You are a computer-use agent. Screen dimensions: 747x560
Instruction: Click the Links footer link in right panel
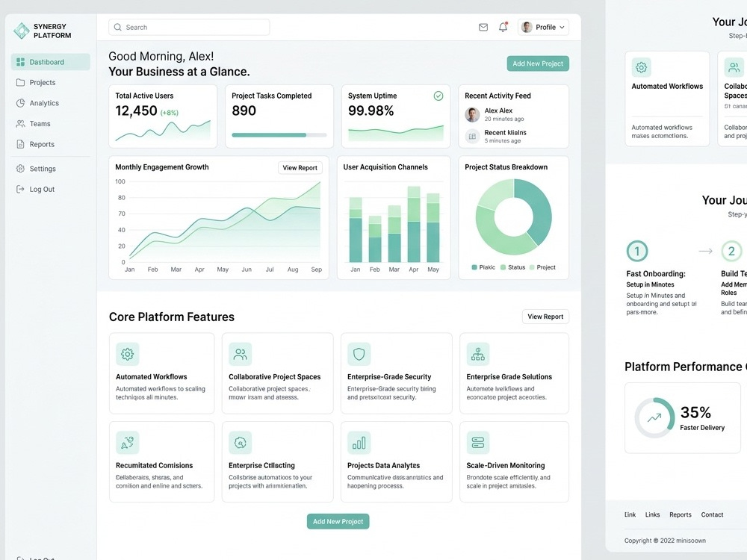click(652, 514)
